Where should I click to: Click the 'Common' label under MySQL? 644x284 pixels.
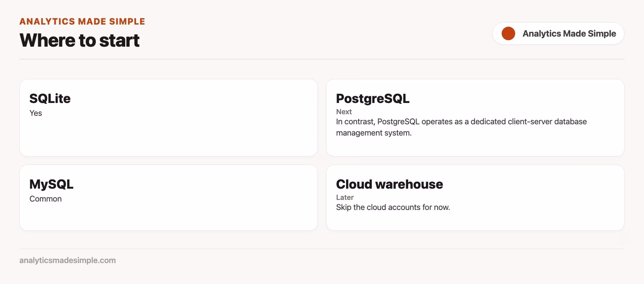tap(45, 199)
